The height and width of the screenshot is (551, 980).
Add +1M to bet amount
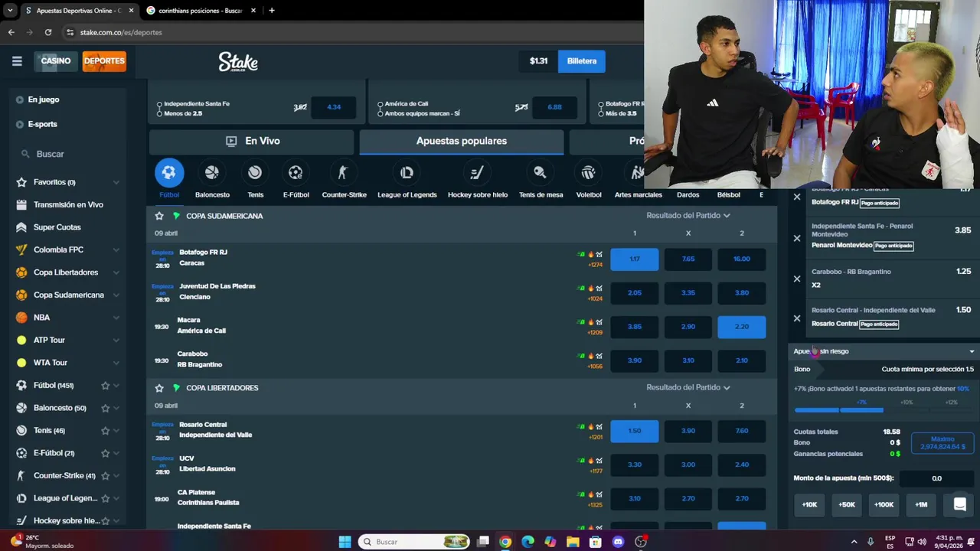[921, 504]
